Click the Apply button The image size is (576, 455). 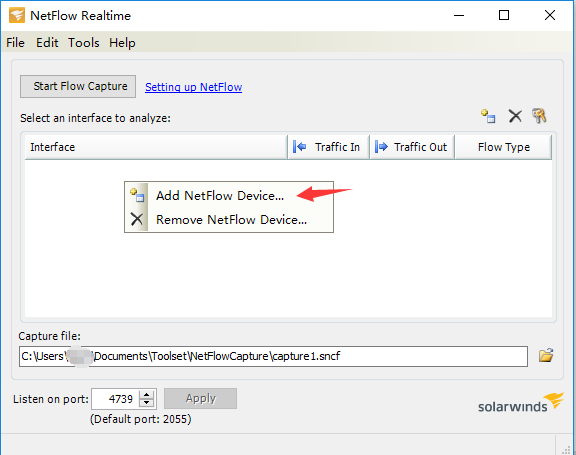pyautogui.click(x=201, y=398)
